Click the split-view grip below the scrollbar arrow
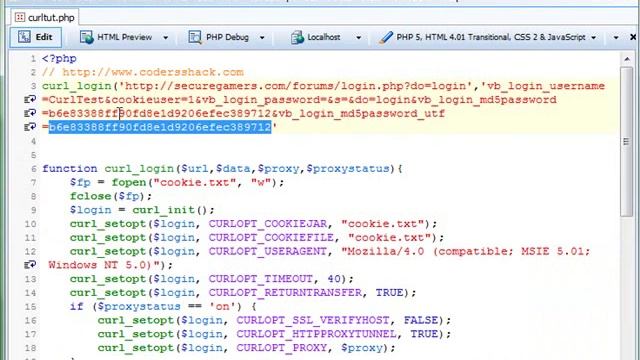 pyautogui.click(x=627, y=142)
